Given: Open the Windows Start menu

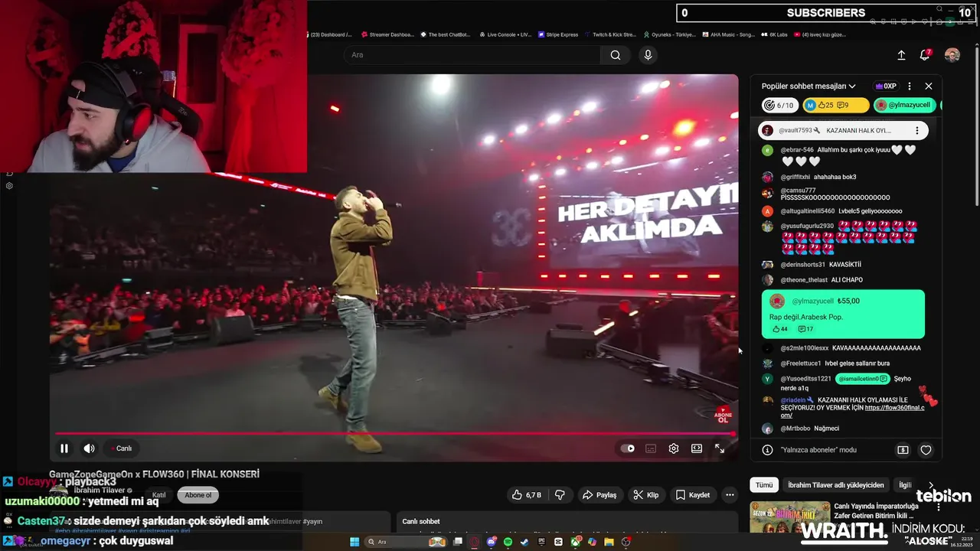Looking at the screenshot, I should tap(354, 542).
